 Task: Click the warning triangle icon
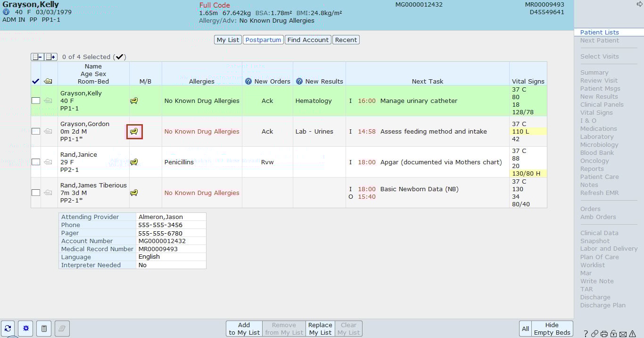pos(632,334)
